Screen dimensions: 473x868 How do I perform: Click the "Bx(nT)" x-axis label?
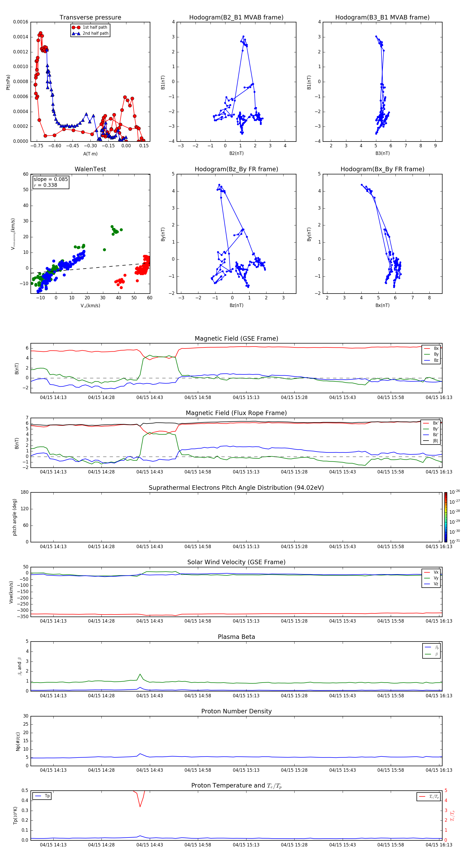click(x=382, y=305)
